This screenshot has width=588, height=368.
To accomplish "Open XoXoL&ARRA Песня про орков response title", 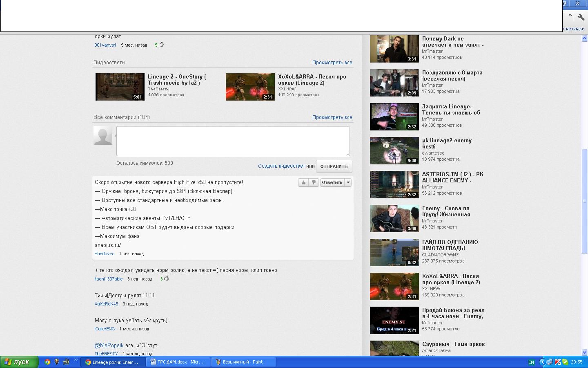I will (x=312, y=80).
